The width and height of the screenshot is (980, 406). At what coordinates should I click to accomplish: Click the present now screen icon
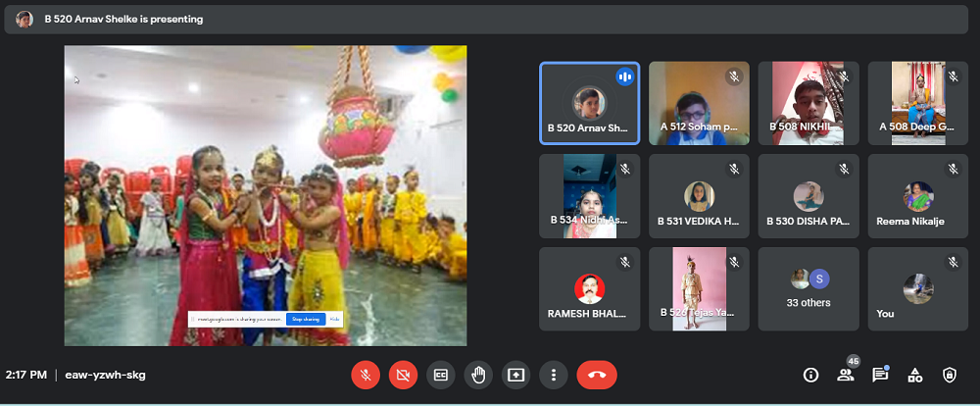tap(516, 375)
